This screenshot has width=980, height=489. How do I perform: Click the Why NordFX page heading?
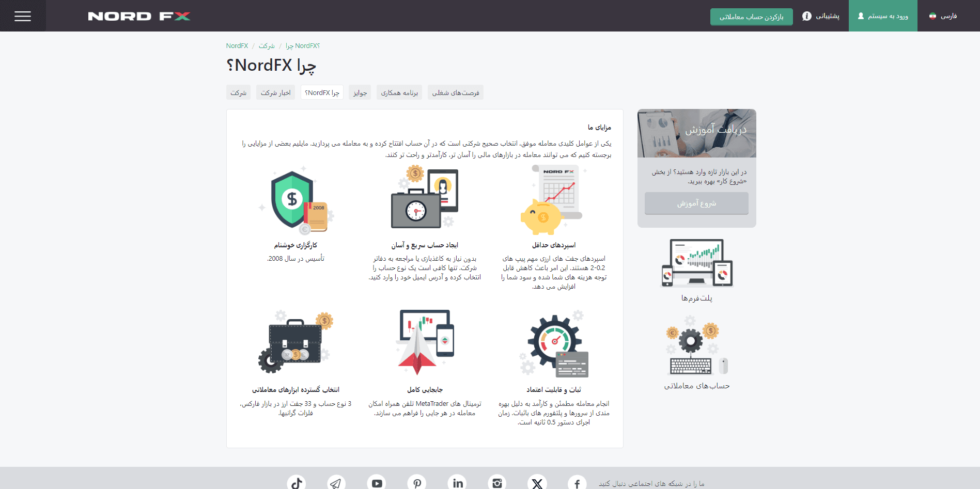pos(271,66)
